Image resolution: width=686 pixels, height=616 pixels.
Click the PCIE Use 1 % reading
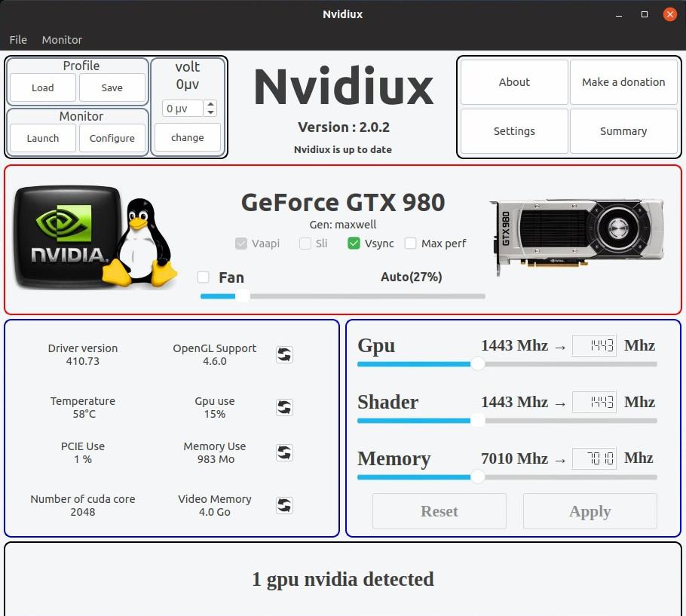83,453
